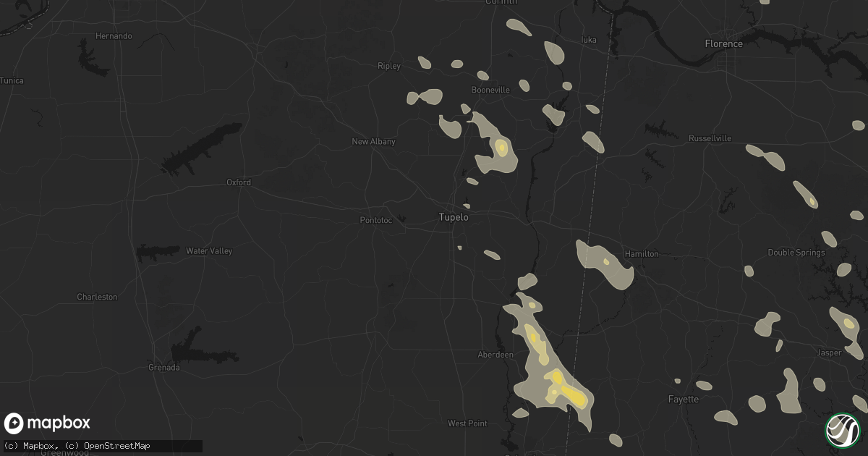Click the Oxford city label
Image resolution: width=868 pixels, height=456 pixels.
(239, 182)
